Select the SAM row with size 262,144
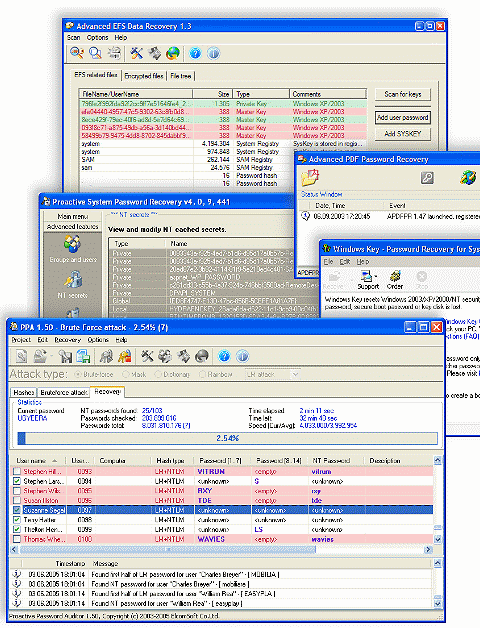The height and width of the screenshot is (628, 480). (222, 159)
